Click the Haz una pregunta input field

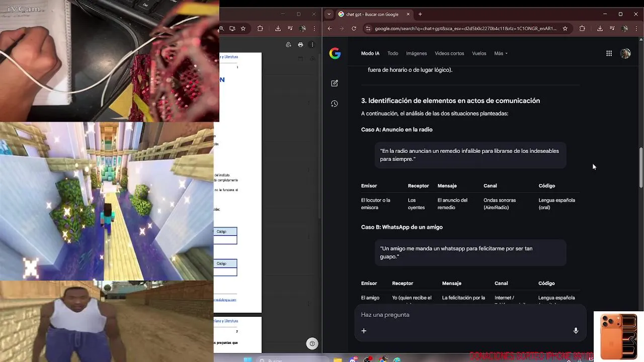tap(470, 315)
